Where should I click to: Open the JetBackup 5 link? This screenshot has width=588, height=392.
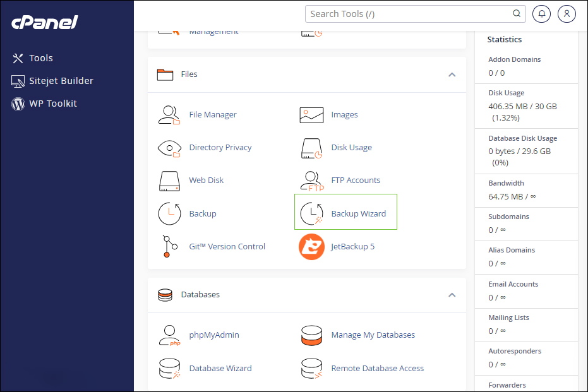pyautogui.click(x=352, y=247)
